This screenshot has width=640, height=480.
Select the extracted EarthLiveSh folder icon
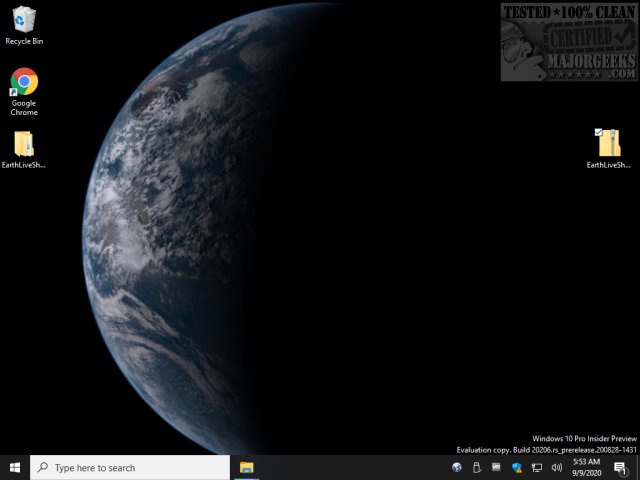click(x=24, y=145)
